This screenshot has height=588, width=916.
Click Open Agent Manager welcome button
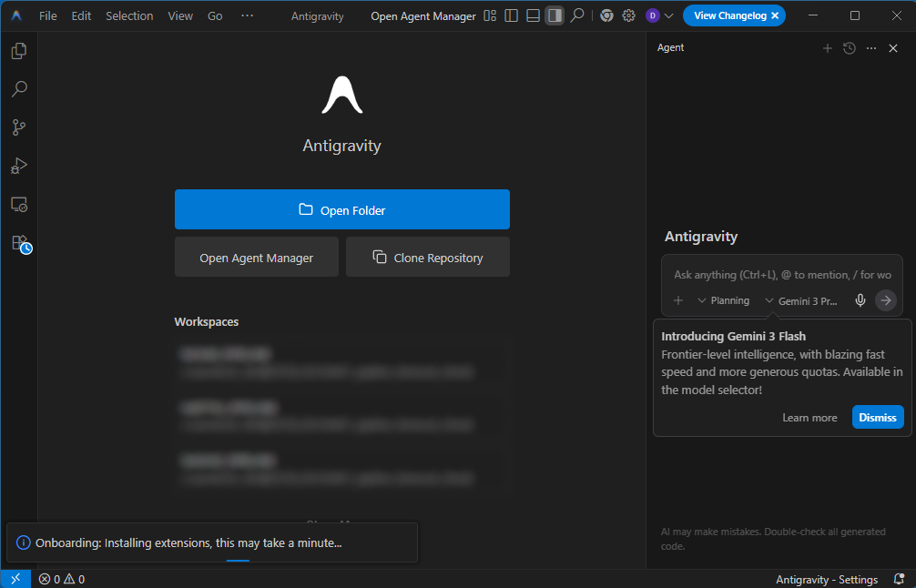pyautogui.click(x=257, y=257)
